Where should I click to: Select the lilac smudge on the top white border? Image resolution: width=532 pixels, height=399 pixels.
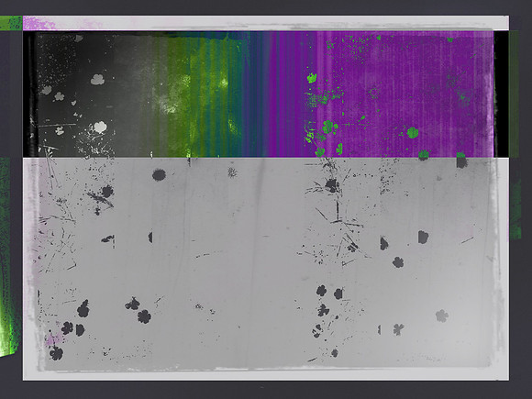[x=39, y=24]
